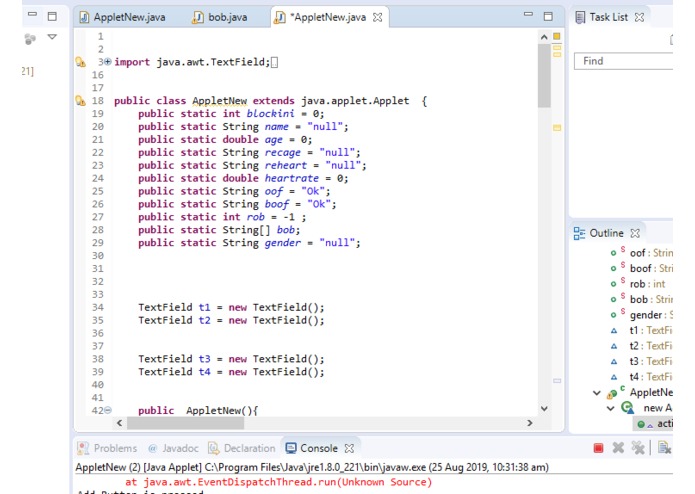Terminate the running applet with red stop
The width and height of the screenshot is (695, 494).
[x=598, y=448]
